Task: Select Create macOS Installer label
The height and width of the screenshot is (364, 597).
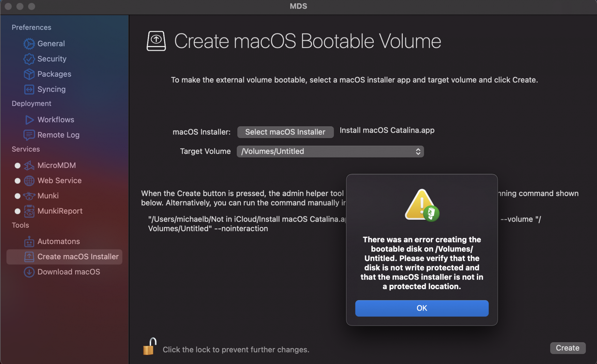Action: (78, 257)
